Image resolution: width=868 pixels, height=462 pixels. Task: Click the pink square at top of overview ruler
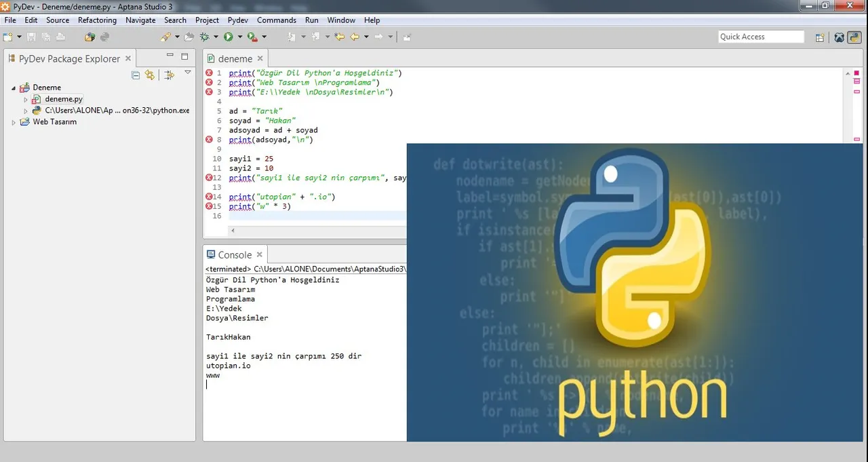[x=857, y=73]
